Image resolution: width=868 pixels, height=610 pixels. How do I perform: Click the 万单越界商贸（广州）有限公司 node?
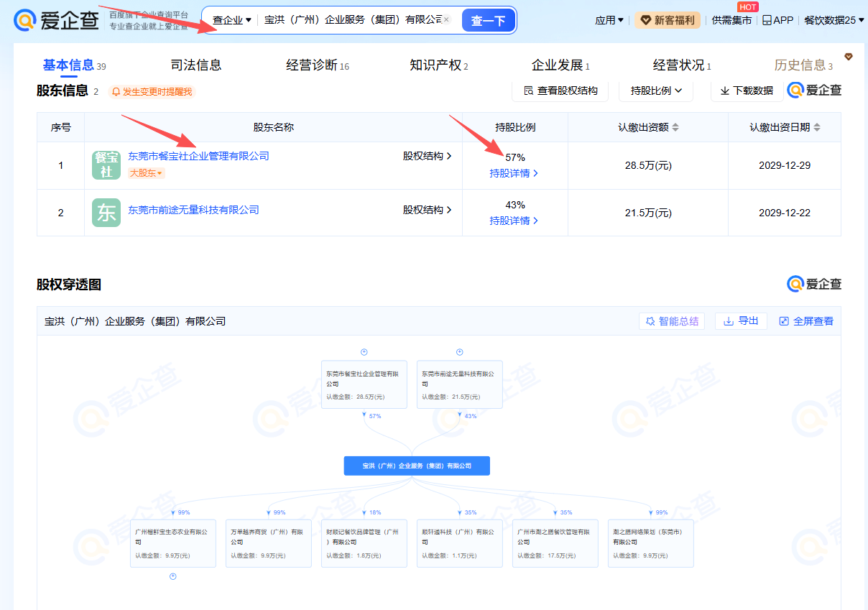[x=269, y=543]
